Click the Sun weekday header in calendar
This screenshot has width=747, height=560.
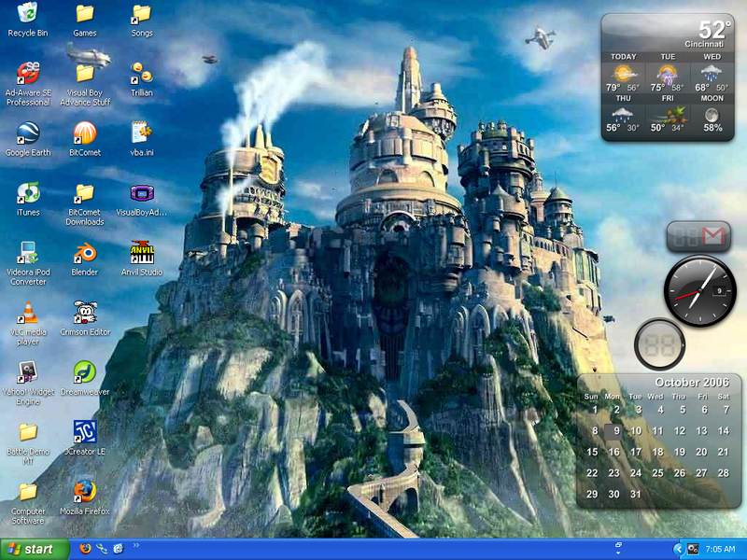[x=591, y=396]
